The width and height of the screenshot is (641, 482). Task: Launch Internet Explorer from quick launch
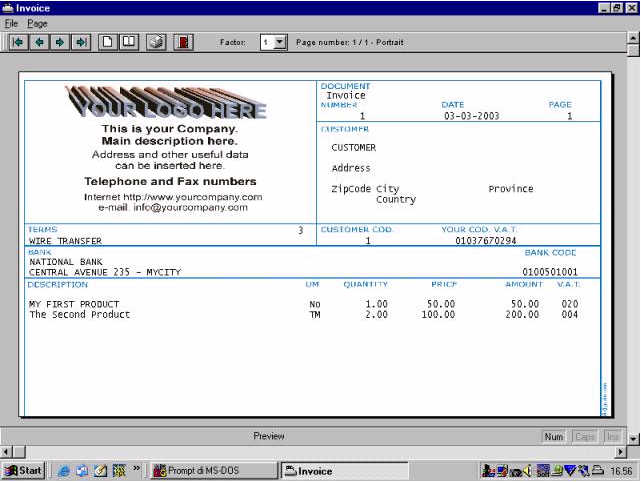[64, 471]
